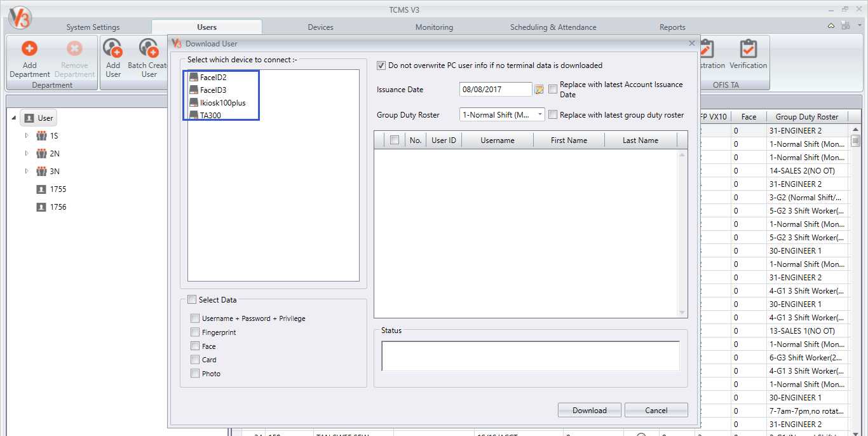Click the Face column header in main grid
This screenshot has width=868, height=436.
[749, 116]
